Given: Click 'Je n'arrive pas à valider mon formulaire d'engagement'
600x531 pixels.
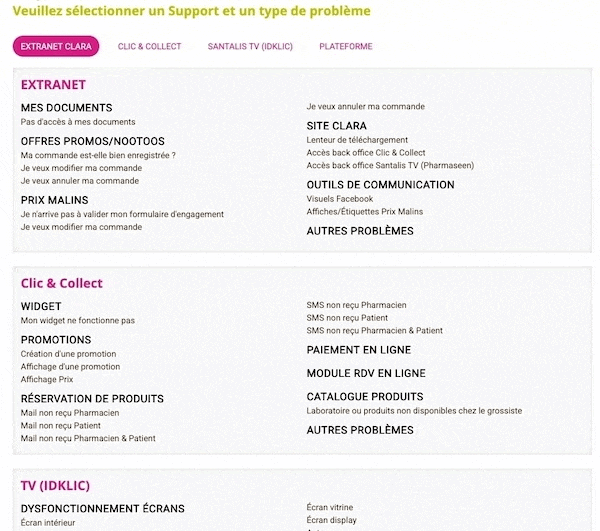Looking at the screenshot, I should coord(122,214).
